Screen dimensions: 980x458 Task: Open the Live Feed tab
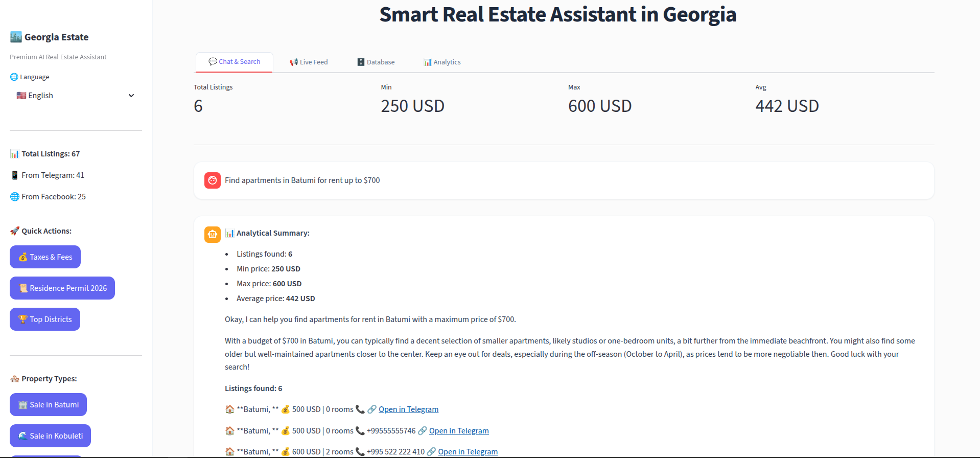(309, 62)
